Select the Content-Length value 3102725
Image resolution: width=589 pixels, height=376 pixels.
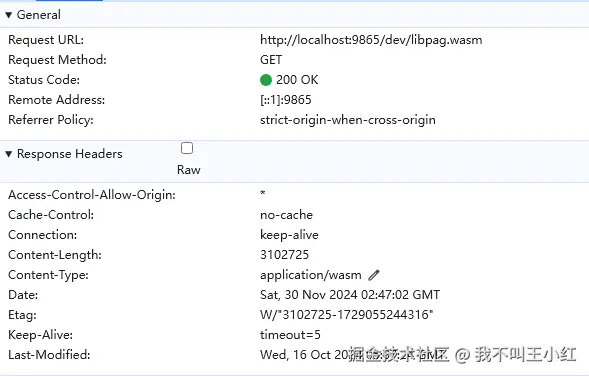(x=284, y=255)
